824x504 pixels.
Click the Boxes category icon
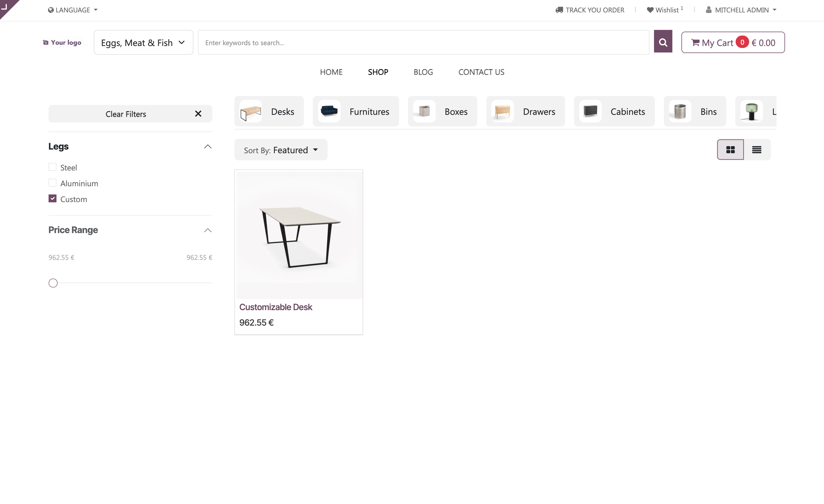(424, 111)
